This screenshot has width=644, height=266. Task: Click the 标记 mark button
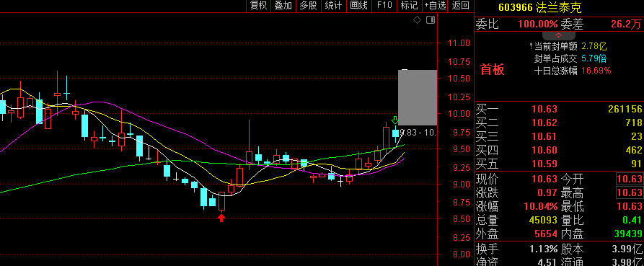click(409, 5)
